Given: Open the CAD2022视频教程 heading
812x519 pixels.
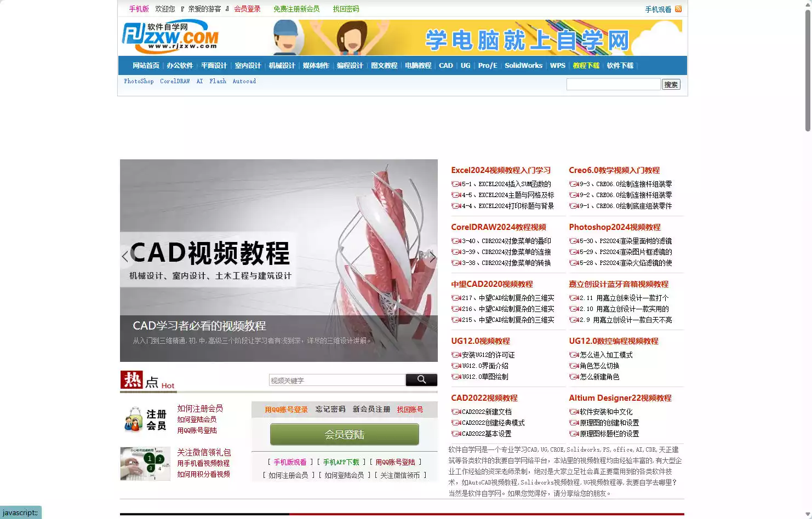Looking at the screenshot, I should [484, 398].
